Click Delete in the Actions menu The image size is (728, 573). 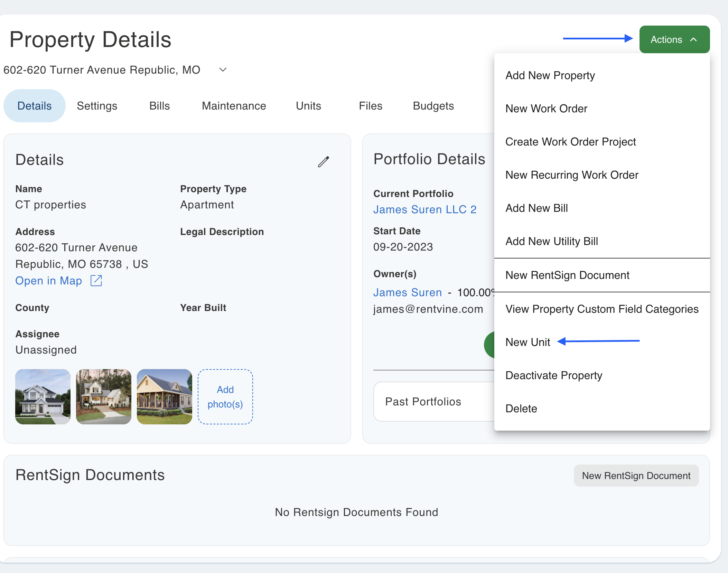pyautogui.click(x=521, y=408)
